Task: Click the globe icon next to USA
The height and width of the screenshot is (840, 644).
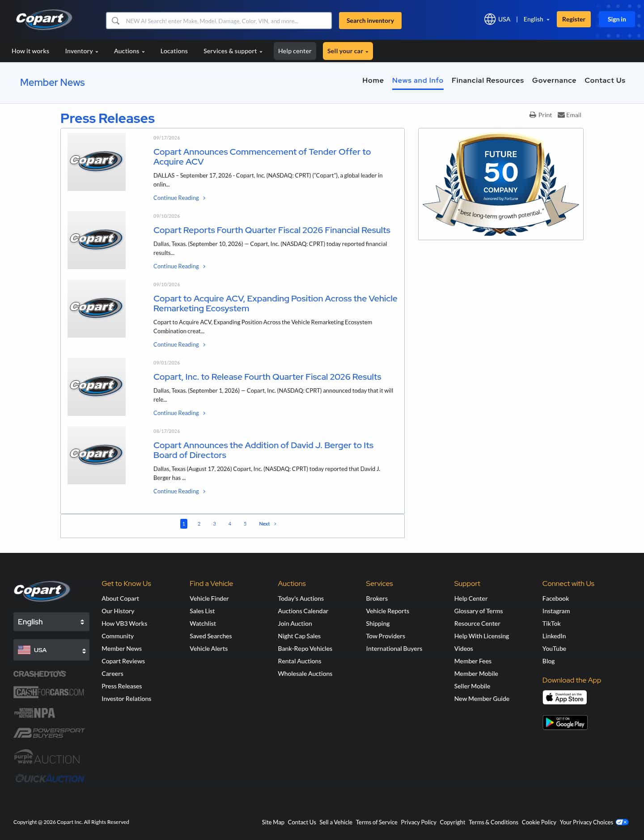Action: [490, 19]
